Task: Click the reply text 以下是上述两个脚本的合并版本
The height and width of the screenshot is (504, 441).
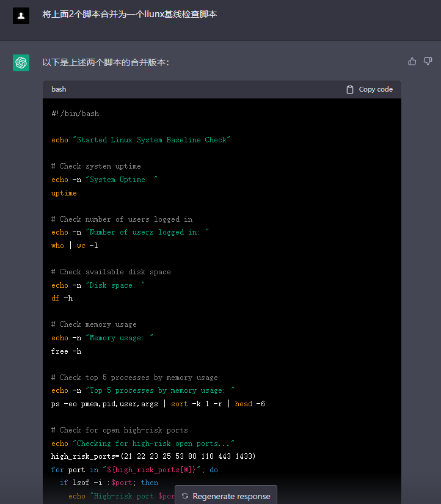Action: coord(106,62)
